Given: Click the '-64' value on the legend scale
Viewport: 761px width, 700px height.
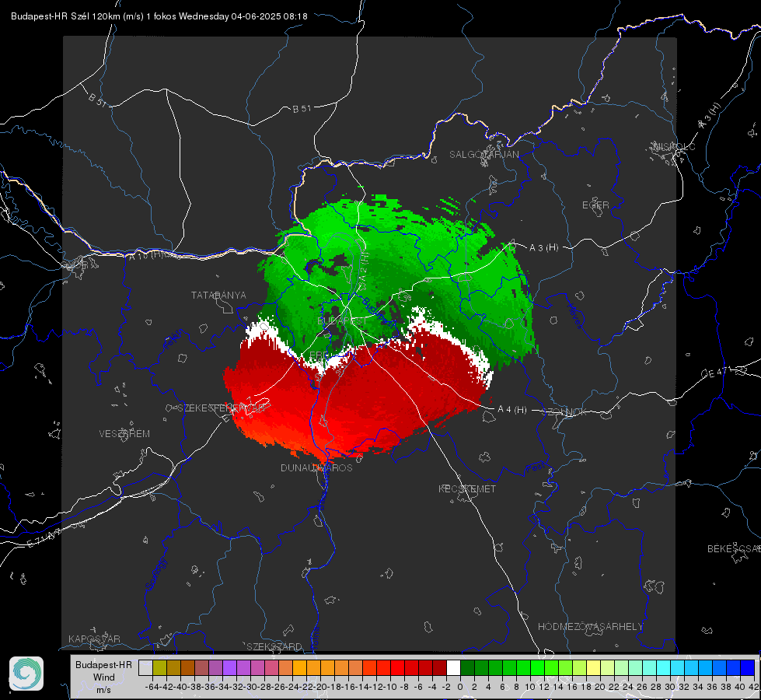Looking at the screenshot, I should [152, 687].
